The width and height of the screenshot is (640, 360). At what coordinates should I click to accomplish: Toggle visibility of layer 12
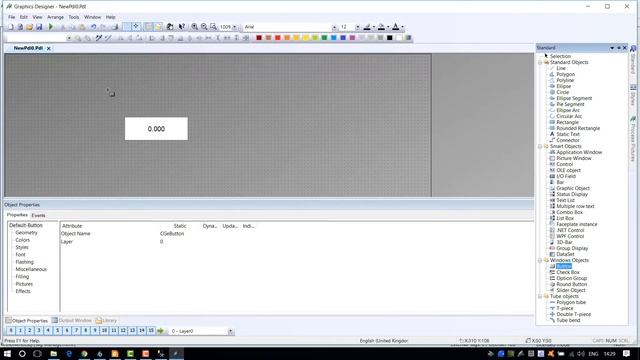(x=123, y=331)
